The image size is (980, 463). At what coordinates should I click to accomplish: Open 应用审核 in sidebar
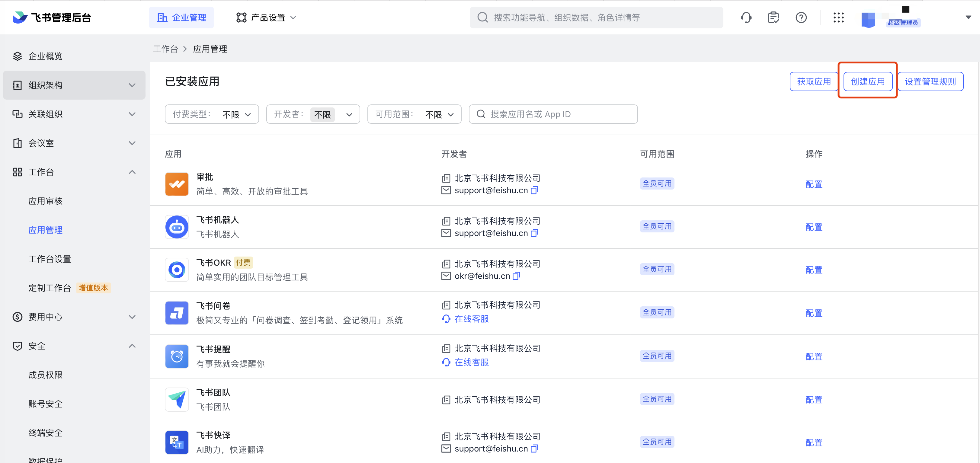(45, 201)
